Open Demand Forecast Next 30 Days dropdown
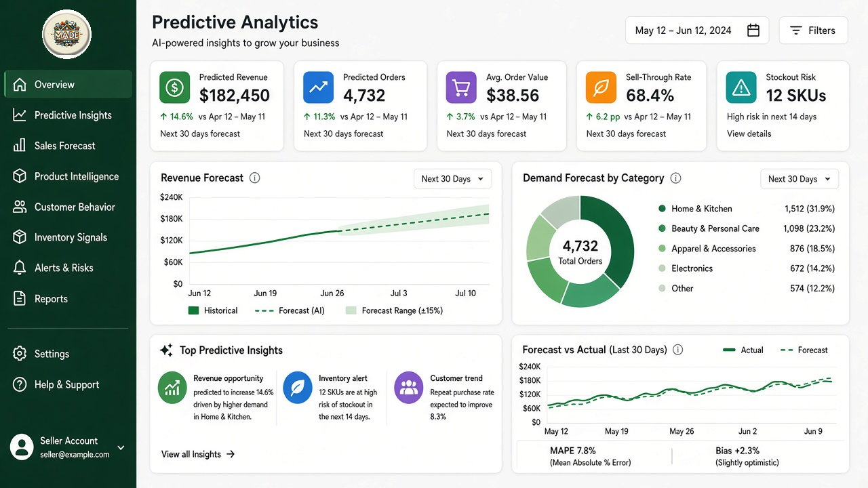This screenshot has height=488, width=868. point(800,179)
